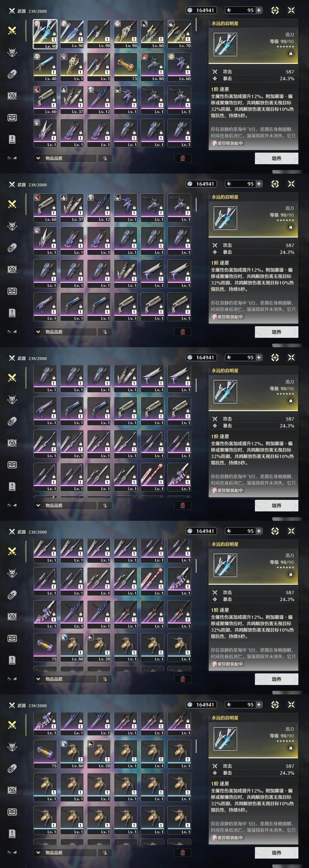
Task: Select the Lv. 70 weapon tile
Action: pos(179,34)
